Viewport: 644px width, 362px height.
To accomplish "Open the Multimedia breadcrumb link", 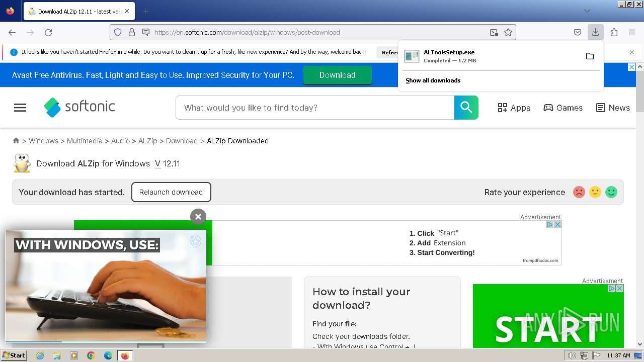I will 85,141.
